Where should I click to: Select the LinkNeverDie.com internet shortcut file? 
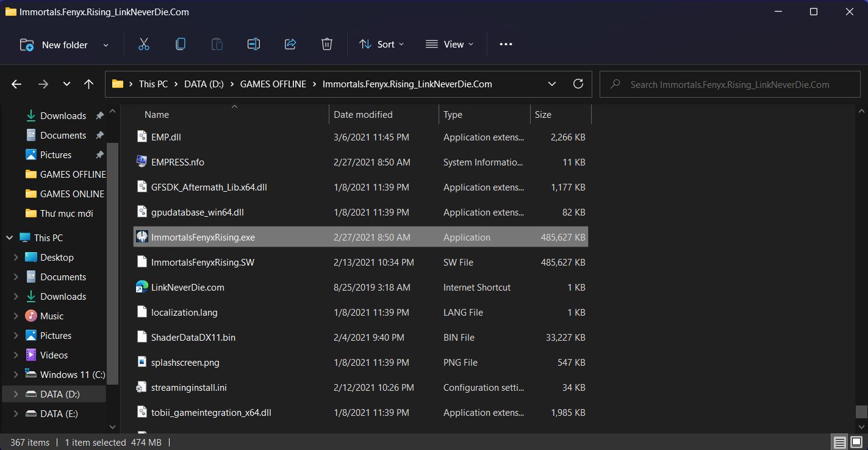187,288
